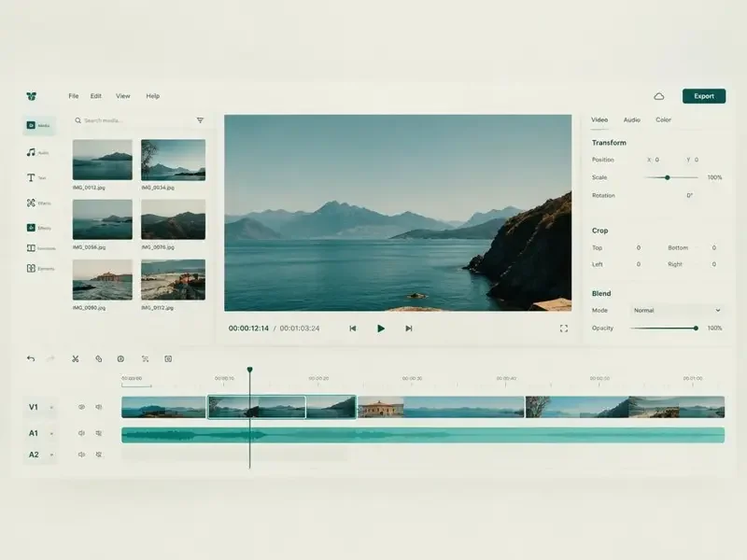The height and width of the screenshot is (560, 747).
Task: Open the File menu
Action: click(x=74, y=96)
